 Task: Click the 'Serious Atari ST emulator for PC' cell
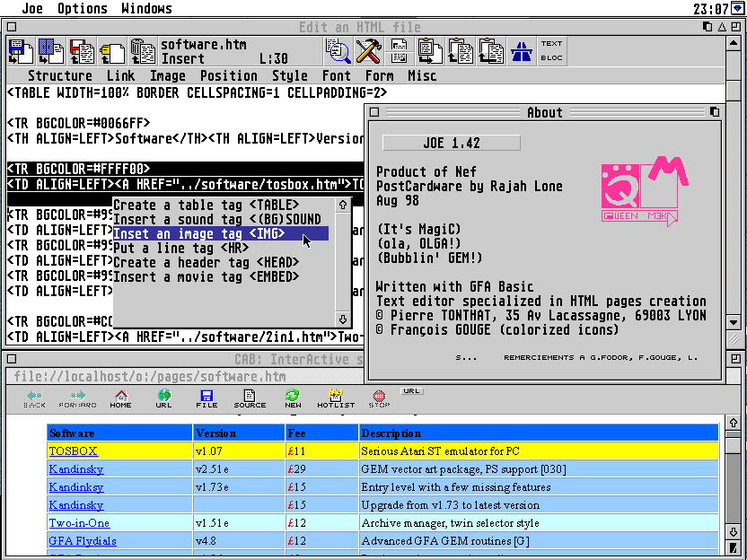tap(539, 451)
